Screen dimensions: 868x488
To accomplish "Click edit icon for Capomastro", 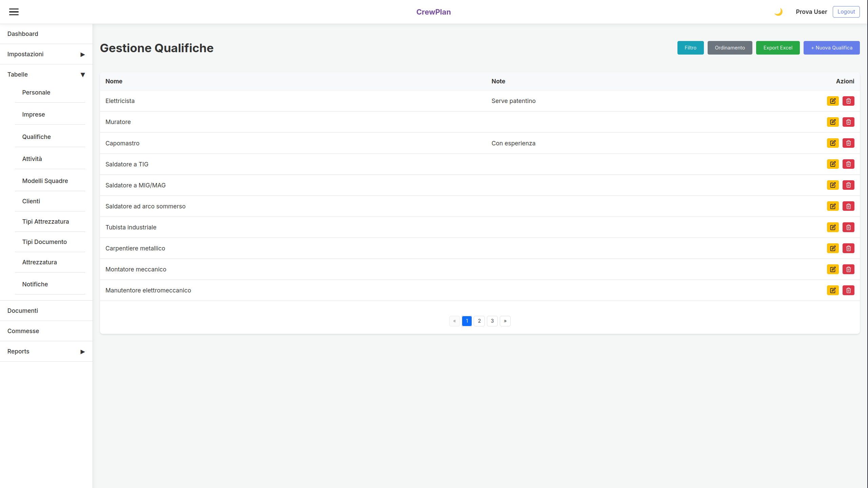I will (832, 143).
